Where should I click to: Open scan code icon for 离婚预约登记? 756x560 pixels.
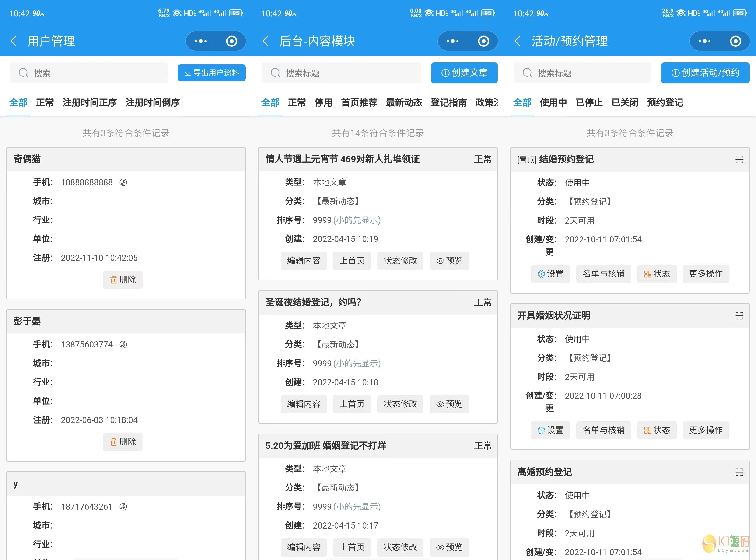pyautogui.click(x=739, y=472)
